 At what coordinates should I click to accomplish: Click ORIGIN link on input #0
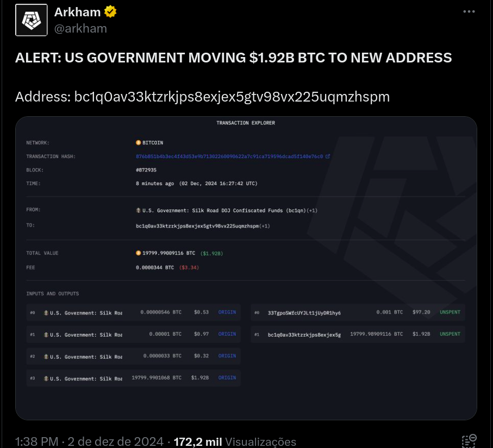click(x=227, y=312)
